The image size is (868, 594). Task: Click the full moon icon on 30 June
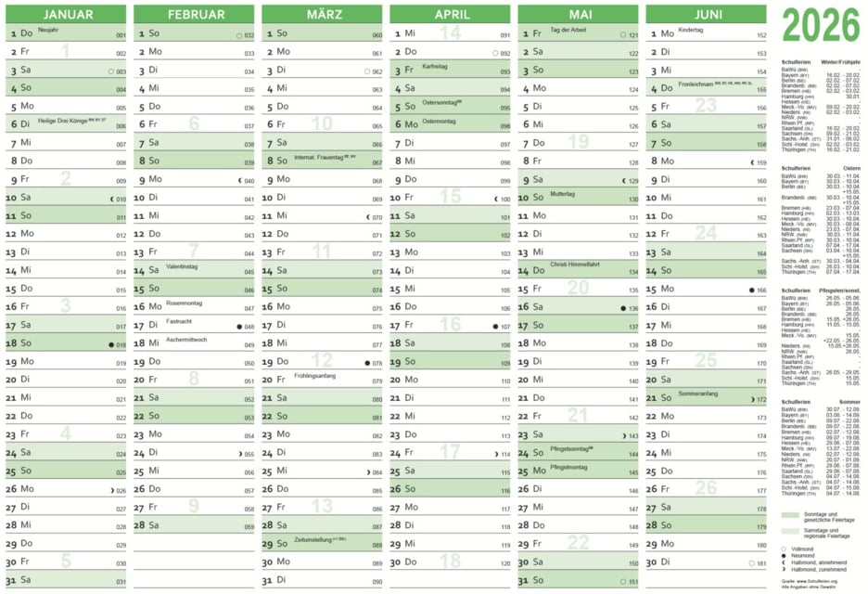[x=751, y=563]
